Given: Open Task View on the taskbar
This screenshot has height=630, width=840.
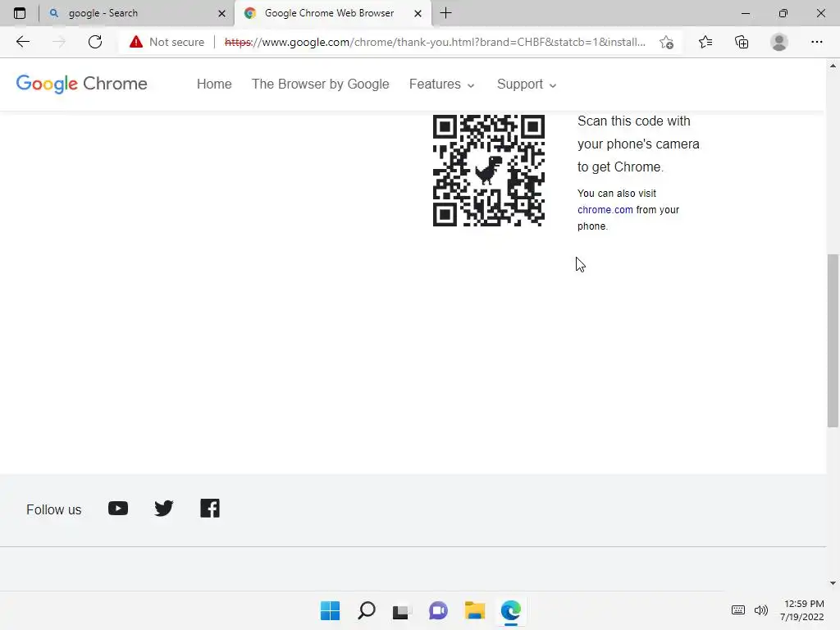Looking at the screenshot, I should point(402,610).
